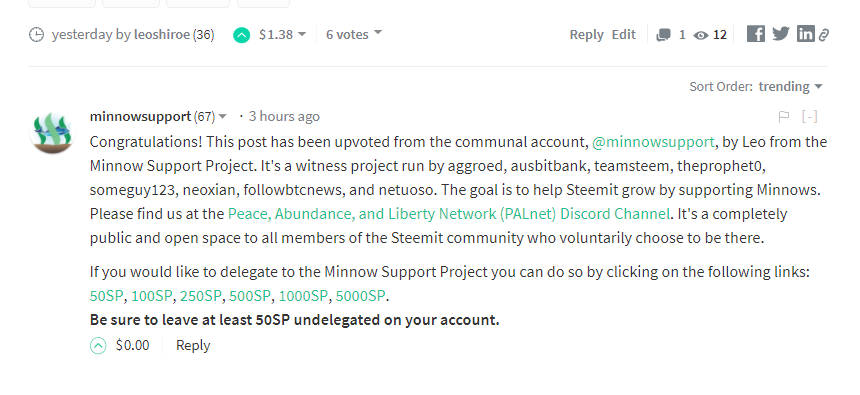Copy post link with chain icon
The width and height of the screenshot is (860, 395).
coord(823,36)
